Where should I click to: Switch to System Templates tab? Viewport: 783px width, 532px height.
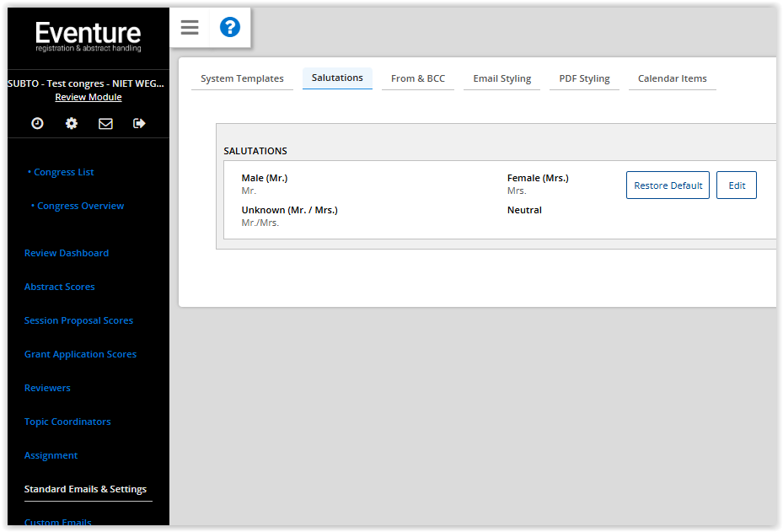coord(242,78)
